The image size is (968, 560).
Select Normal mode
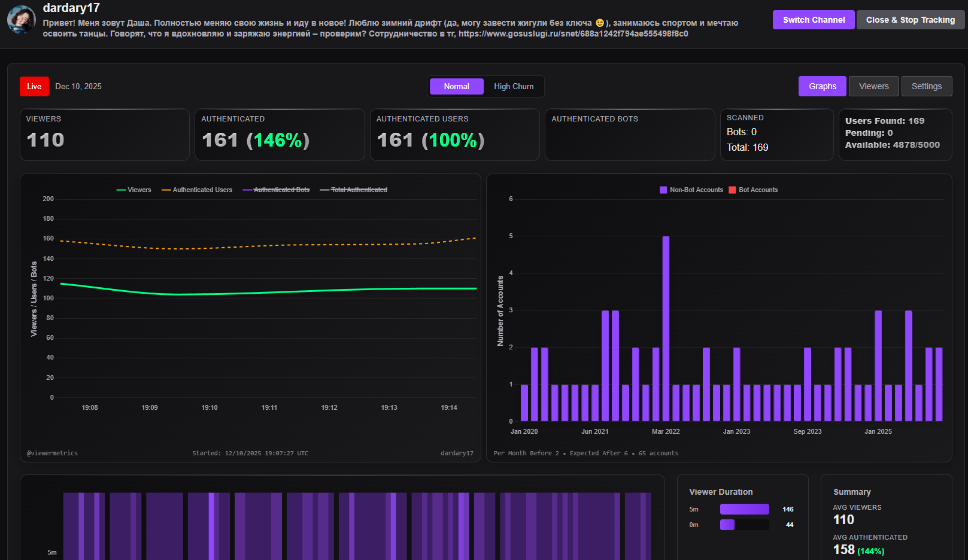456,87
